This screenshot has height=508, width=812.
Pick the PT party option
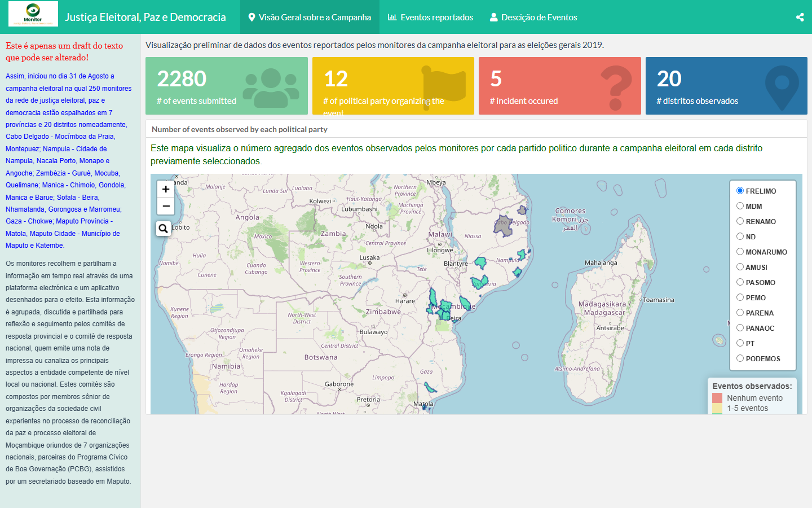(740, 343)
